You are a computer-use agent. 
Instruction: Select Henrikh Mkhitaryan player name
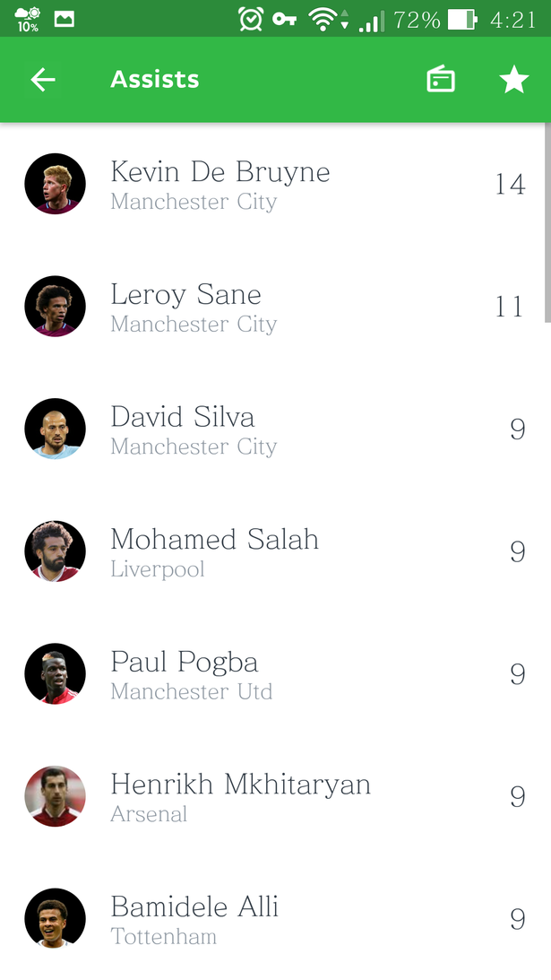pos(240,785)
